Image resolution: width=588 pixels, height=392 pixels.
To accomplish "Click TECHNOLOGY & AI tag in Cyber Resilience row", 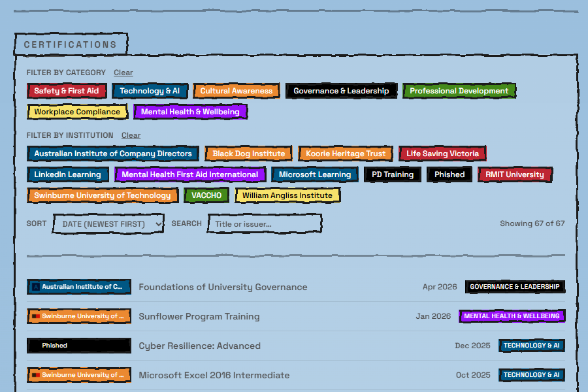I will coord(532,346).
